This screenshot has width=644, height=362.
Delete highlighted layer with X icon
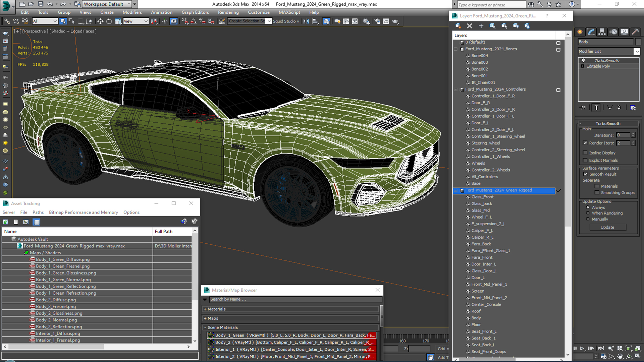click(x=470, y=26)
